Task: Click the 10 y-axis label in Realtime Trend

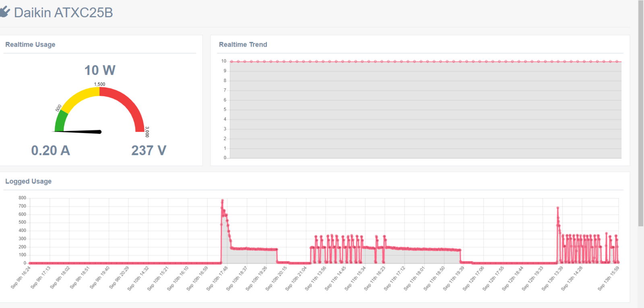Action: pos(224,61)
